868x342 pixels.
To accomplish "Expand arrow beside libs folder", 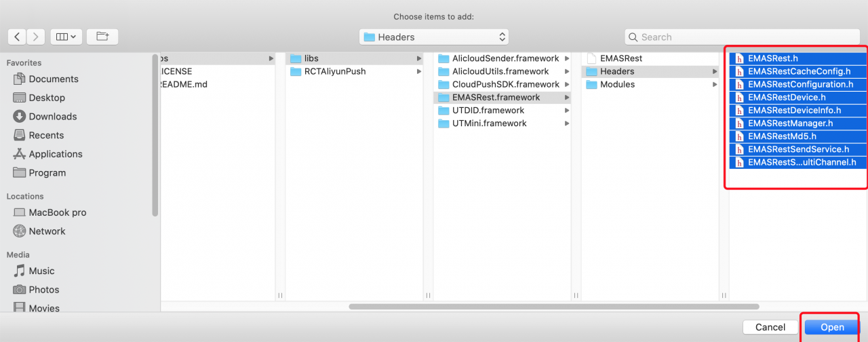I will pos(419,58).
